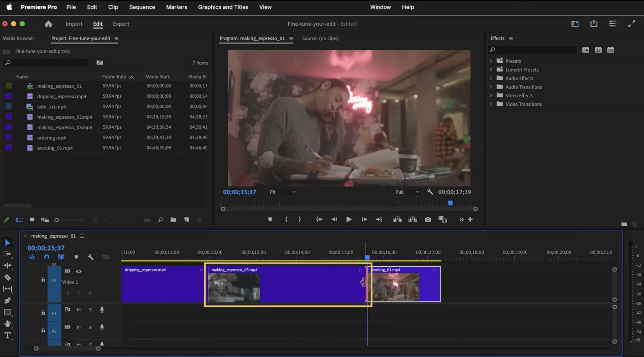644x357 pixels.
Task: Click Go to In point
Action: click(x=319, y=220)
